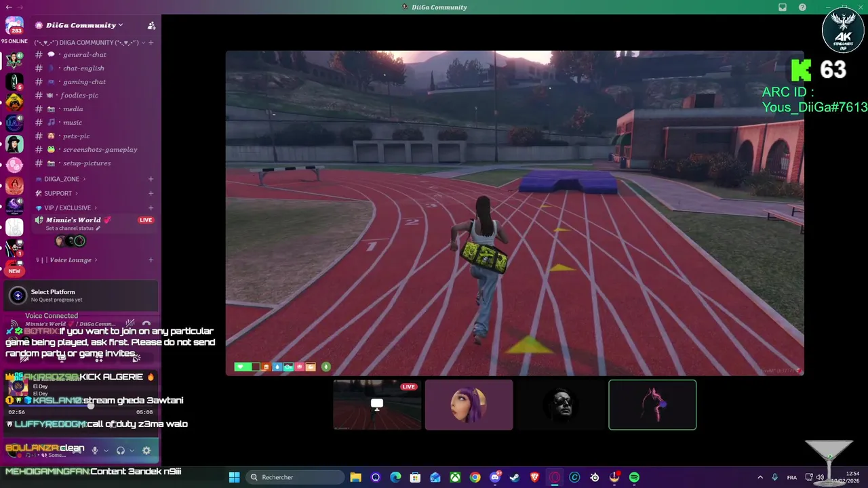868x488 pixels.
Task: Add channel to SUPPORT category
Action: [x=151, y=193]
